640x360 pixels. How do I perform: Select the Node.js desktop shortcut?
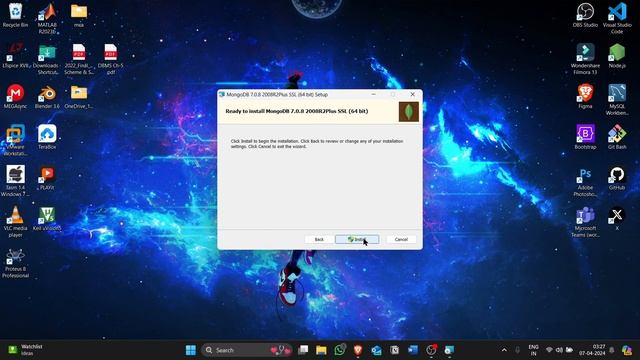(617, 56)
